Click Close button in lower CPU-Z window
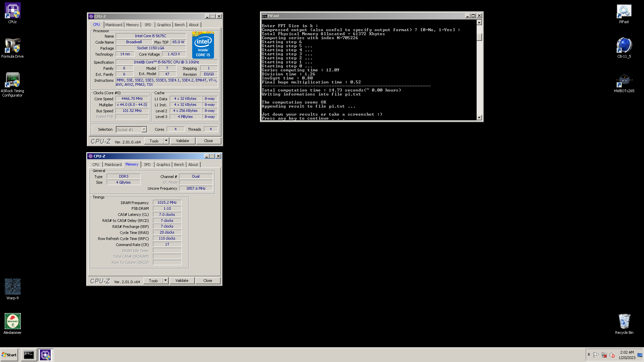This screenshot has height=362, width=644. click(x=208, y=281)
